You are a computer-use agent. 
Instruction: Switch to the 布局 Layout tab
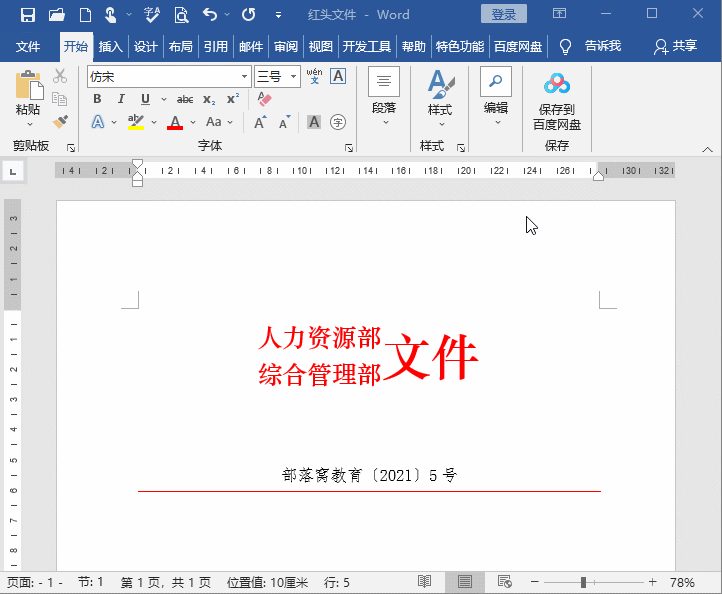180,47
